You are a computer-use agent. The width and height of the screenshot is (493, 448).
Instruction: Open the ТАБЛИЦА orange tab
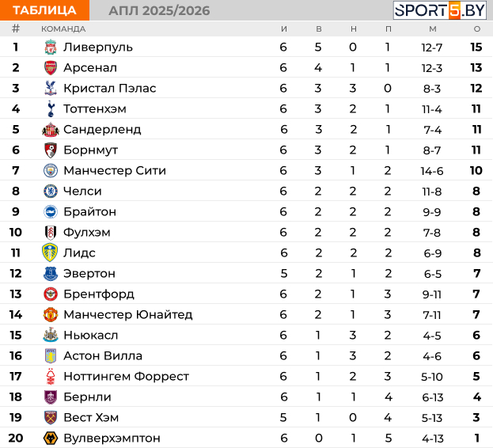click(x=44, y=10)
